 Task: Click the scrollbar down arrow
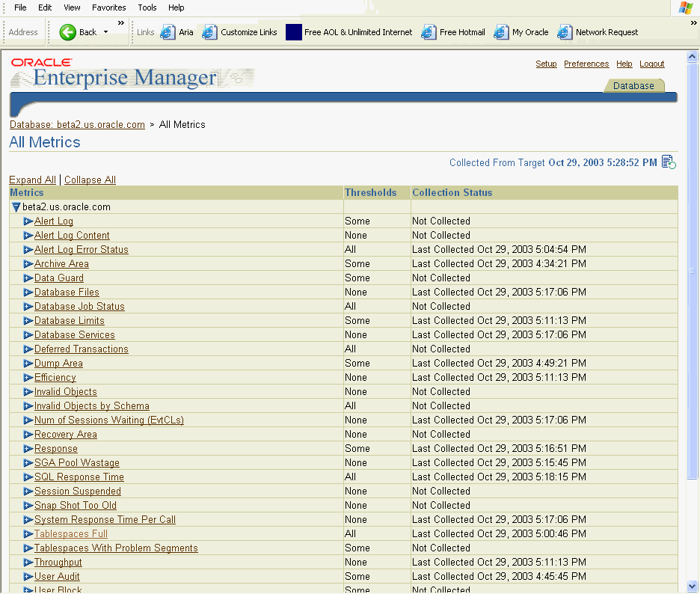click(x=691, y=587)
